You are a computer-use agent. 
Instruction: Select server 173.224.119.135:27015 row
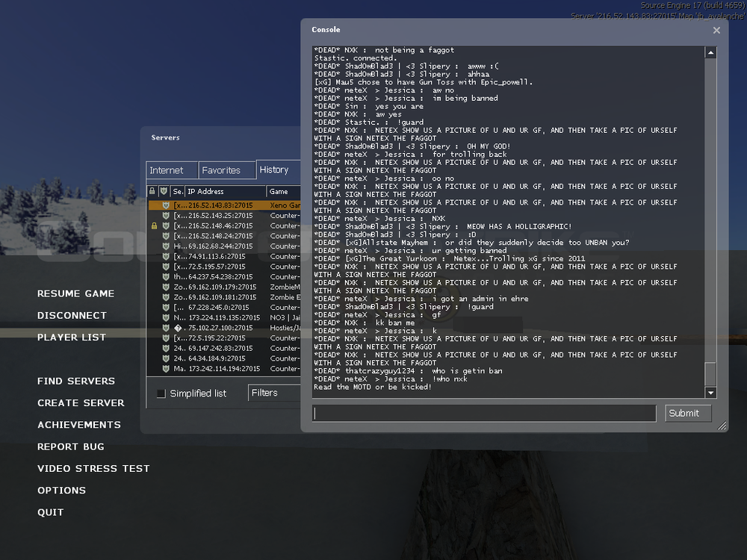click(224, 317)
